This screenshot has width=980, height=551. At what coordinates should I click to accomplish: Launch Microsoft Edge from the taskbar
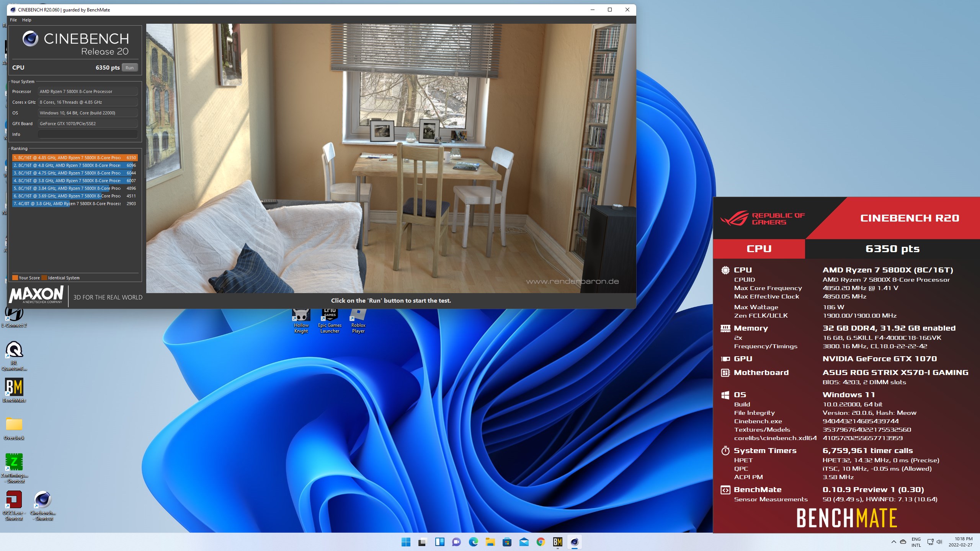point(473,542)
